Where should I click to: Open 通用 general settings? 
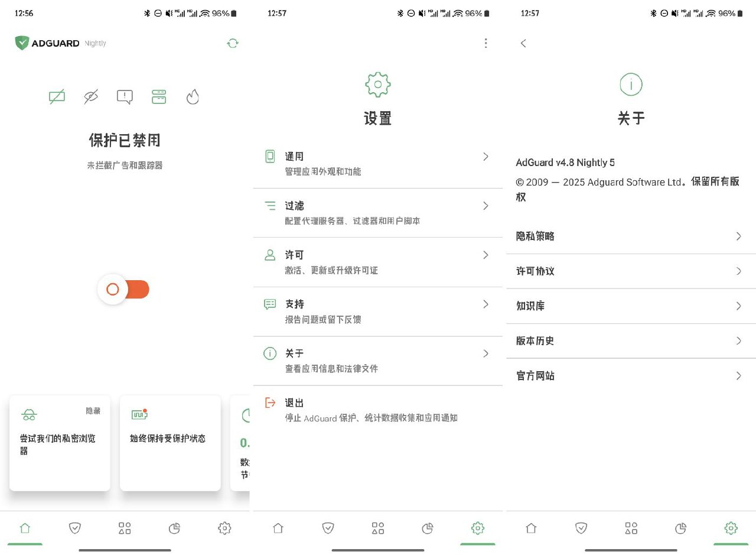point(378,164)
